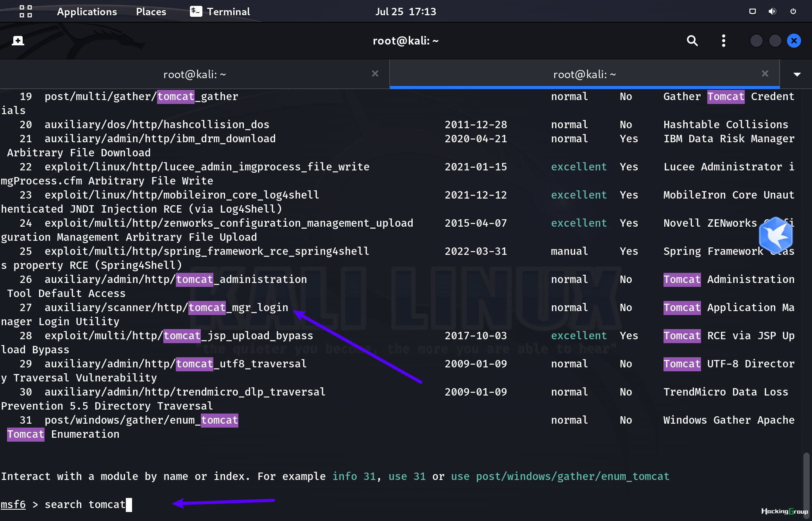Click 'TrendMicro Data Loss' description
Image resolution: width=812 pixels, height=521 pixels.
(x=726, y=392)
